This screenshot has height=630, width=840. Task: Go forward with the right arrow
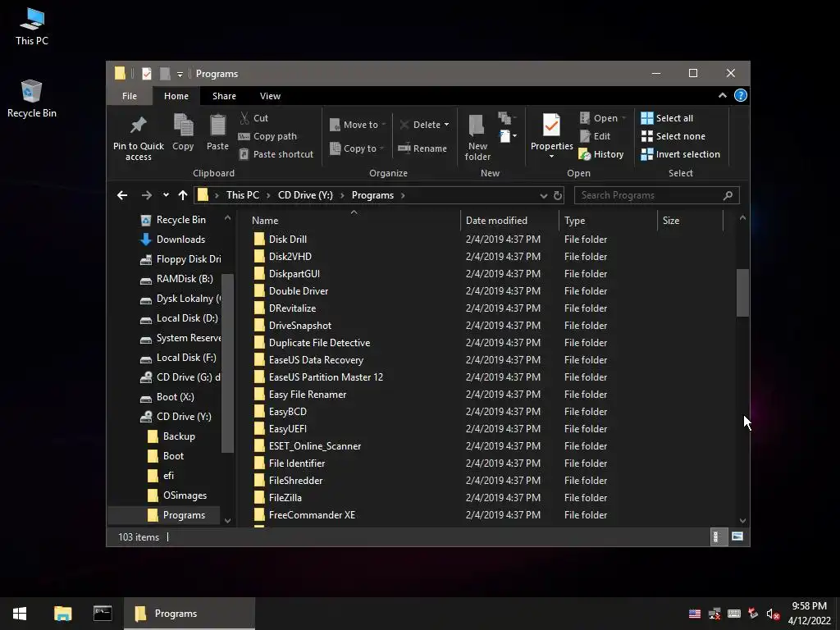coord(146,195)
